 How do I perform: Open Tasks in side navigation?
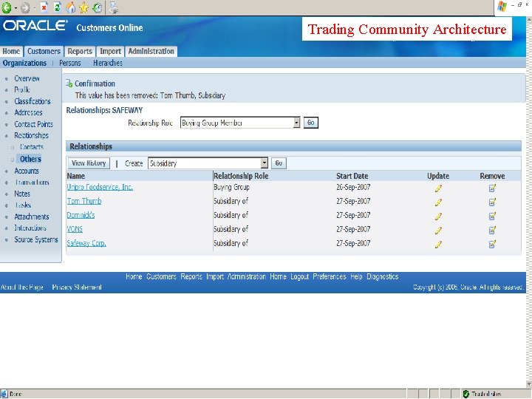coord(23,205)
